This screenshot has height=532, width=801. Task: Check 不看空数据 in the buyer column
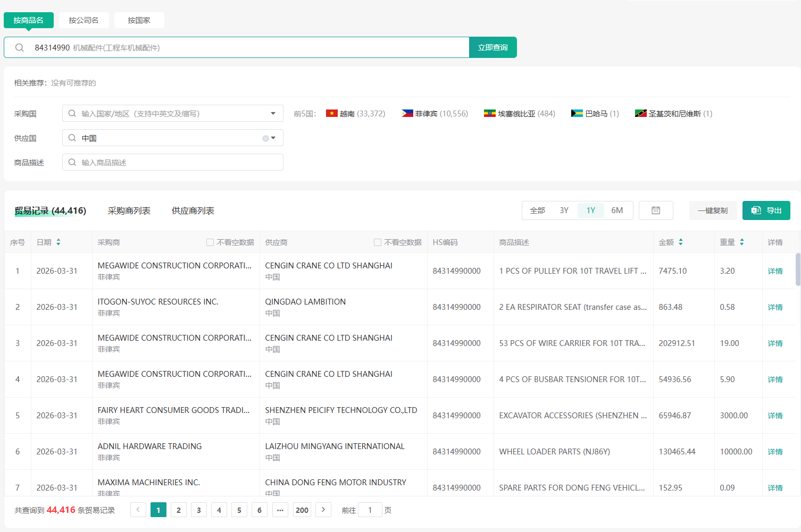[x=210, y=242]
